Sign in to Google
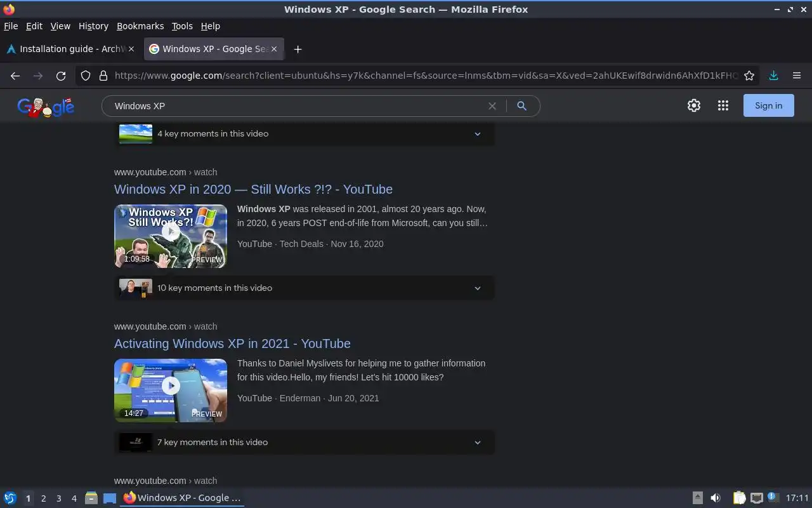The image size is (812, 508). 768,106
